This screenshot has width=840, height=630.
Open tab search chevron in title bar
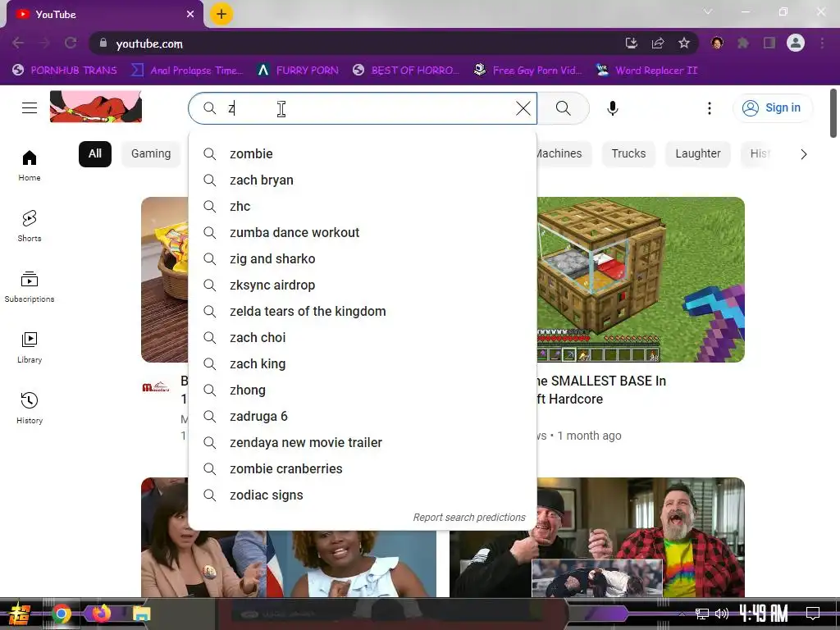(x=708, y=11)
